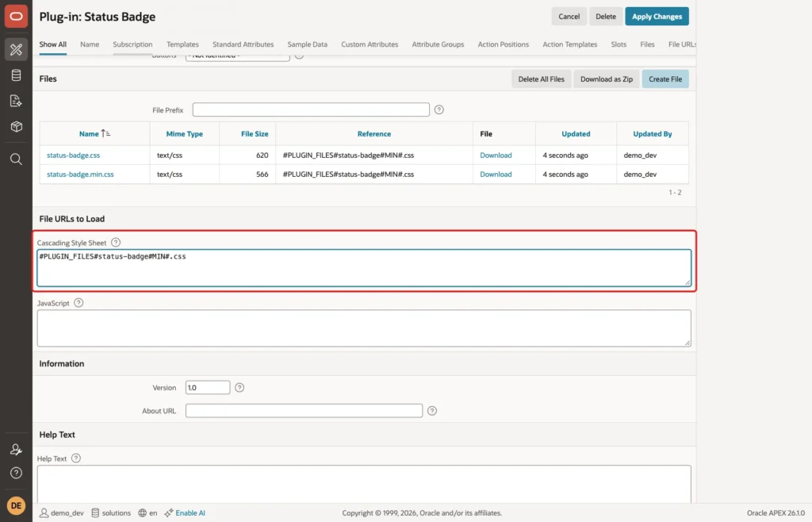
Task: Switch to the Show All tab
Action: [53, 44]
